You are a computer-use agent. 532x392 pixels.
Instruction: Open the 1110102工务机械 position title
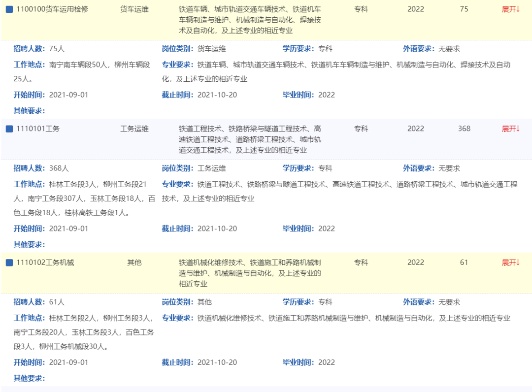coord(45,263)
